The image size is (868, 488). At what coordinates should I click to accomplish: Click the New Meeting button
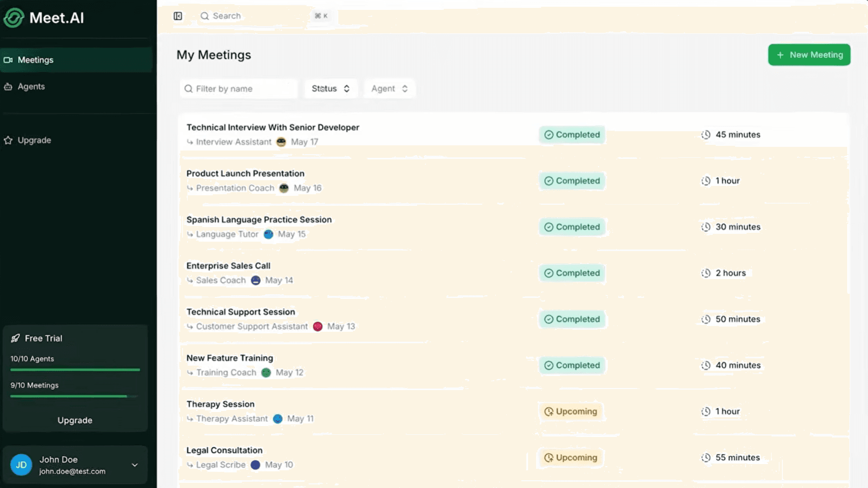point(809,55)
